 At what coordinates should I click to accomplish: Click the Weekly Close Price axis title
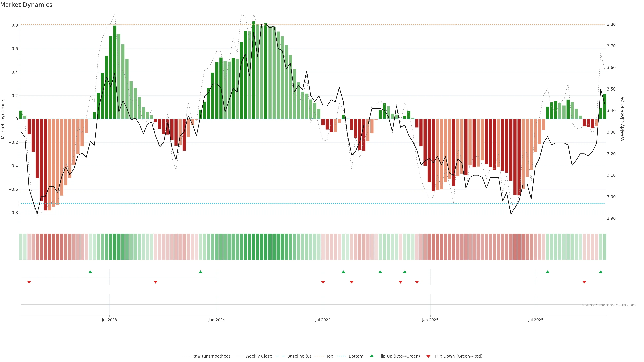[622, 119]
